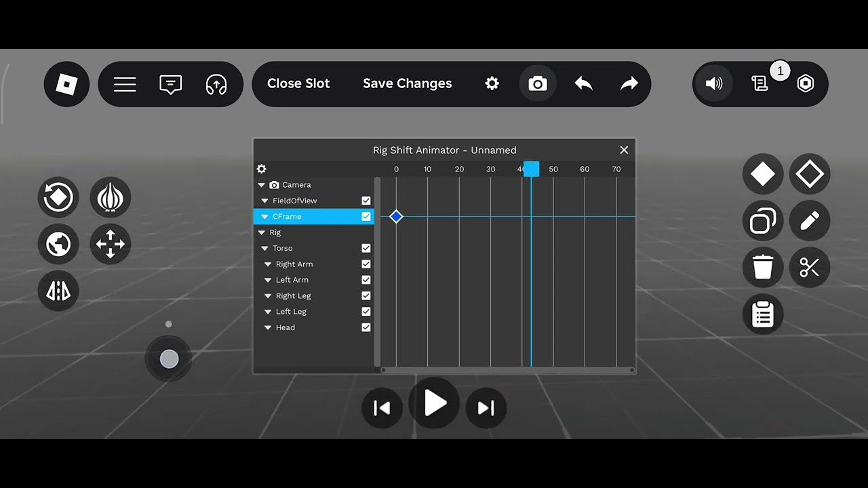
Task: Skip to the next keyframe
Action: pyautogui.click(x=486, y=408)
